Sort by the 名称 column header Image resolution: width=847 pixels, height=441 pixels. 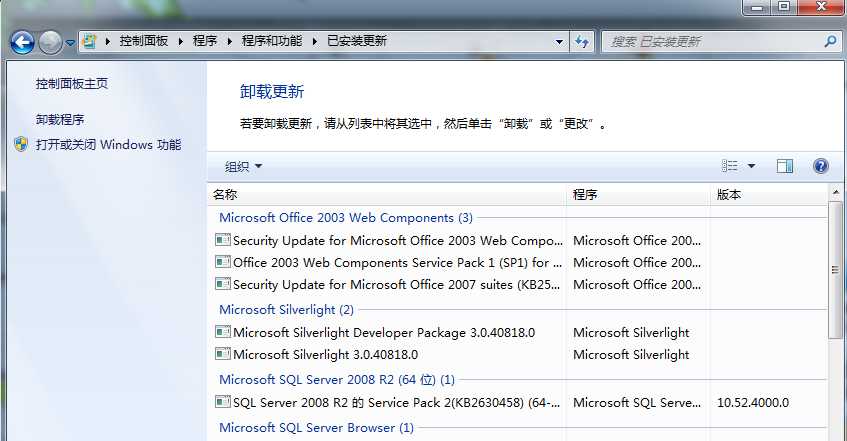(387, 195)
